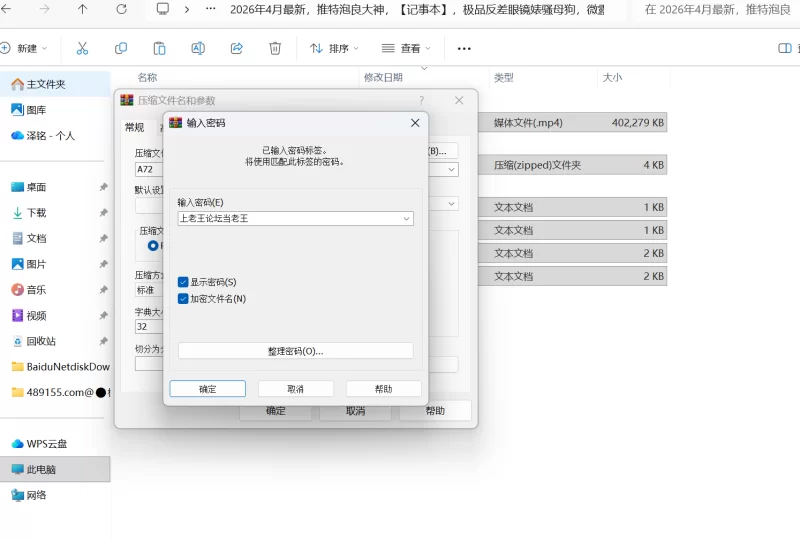Select the radio button under 压缩文件格式

coord(153,246)
